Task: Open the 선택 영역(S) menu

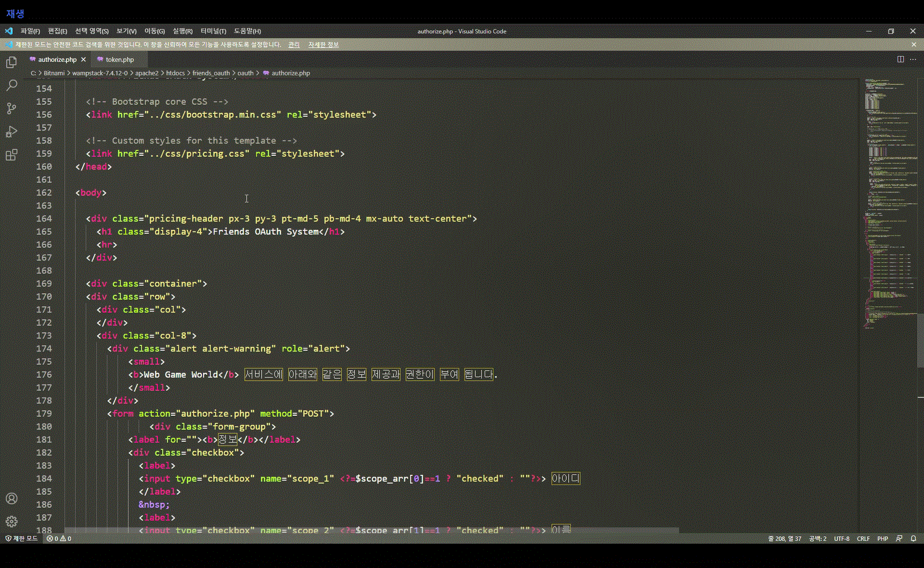Action: (91, 31)
